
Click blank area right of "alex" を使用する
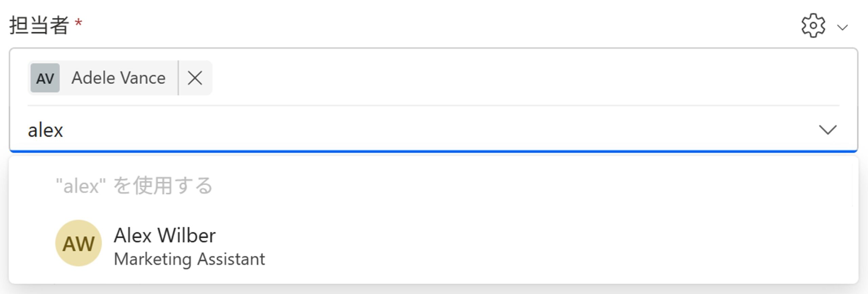click(509, 186)
